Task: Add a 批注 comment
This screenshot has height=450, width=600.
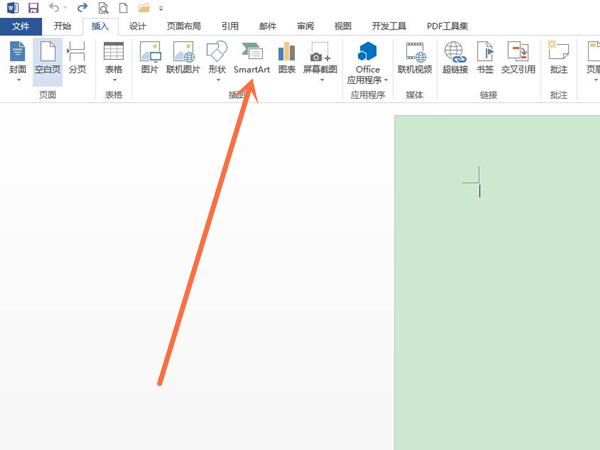Action: tap(558, 58)
